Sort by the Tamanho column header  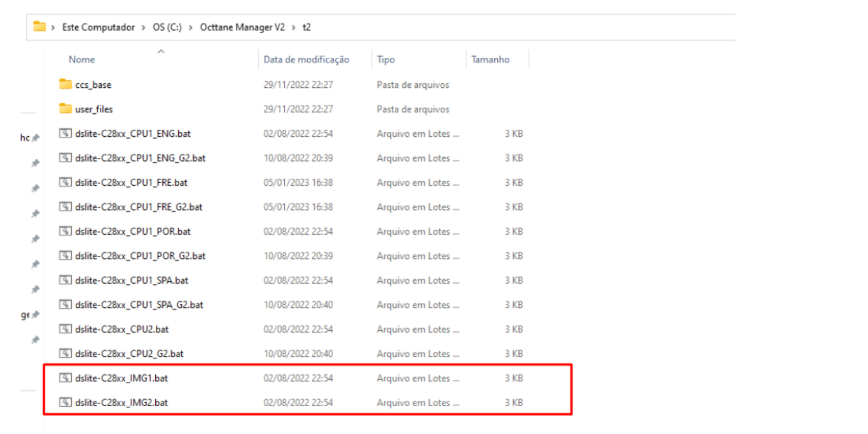[x=490, y=60]
